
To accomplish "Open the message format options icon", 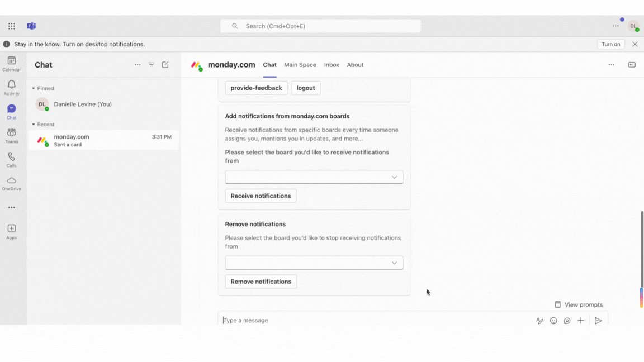I will click(x=539, y=321).
